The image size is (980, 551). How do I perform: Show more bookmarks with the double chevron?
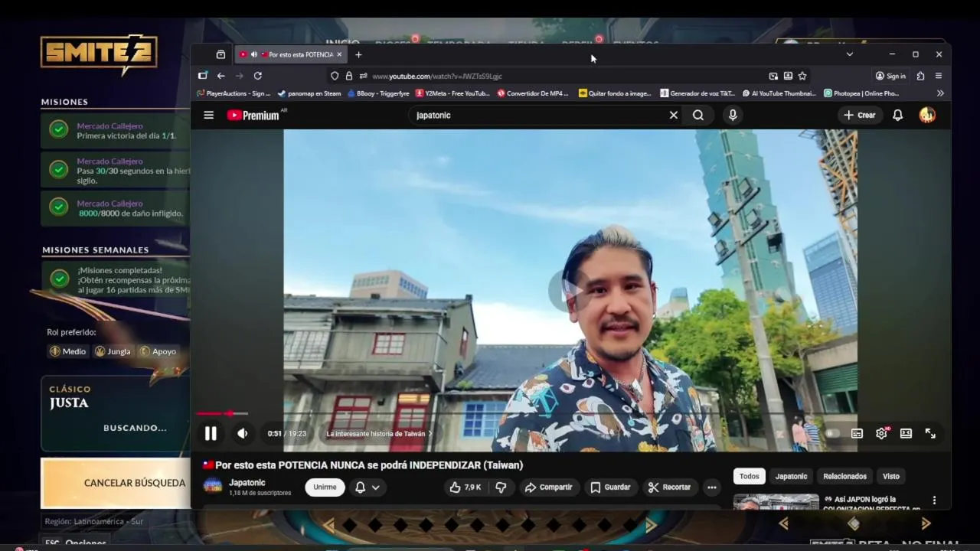[x=940, y=93]
